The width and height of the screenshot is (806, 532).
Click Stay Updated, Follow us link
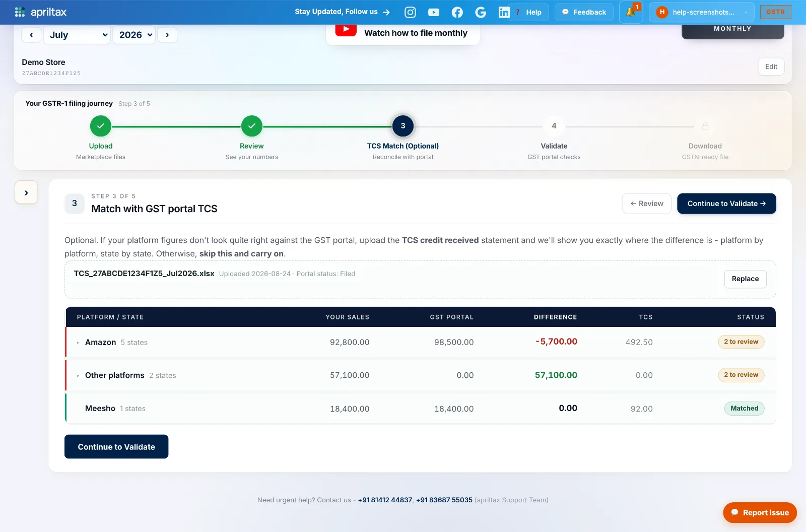343,12
